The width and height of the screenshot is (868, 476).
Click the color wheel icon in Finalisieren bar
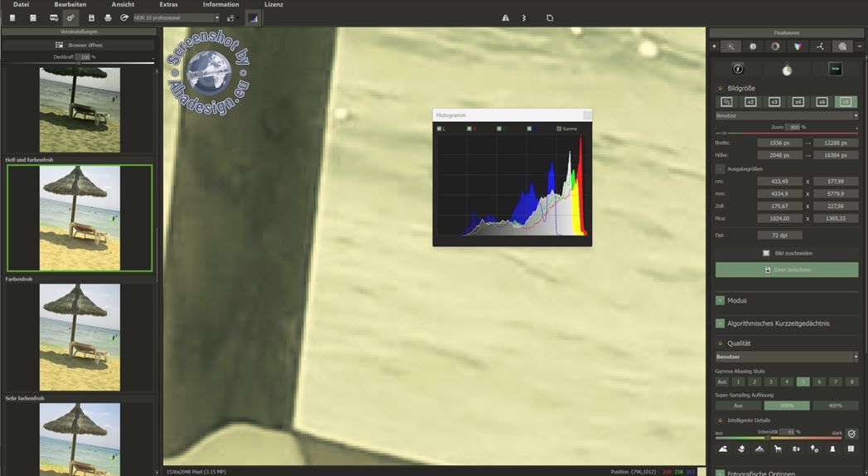775,46
